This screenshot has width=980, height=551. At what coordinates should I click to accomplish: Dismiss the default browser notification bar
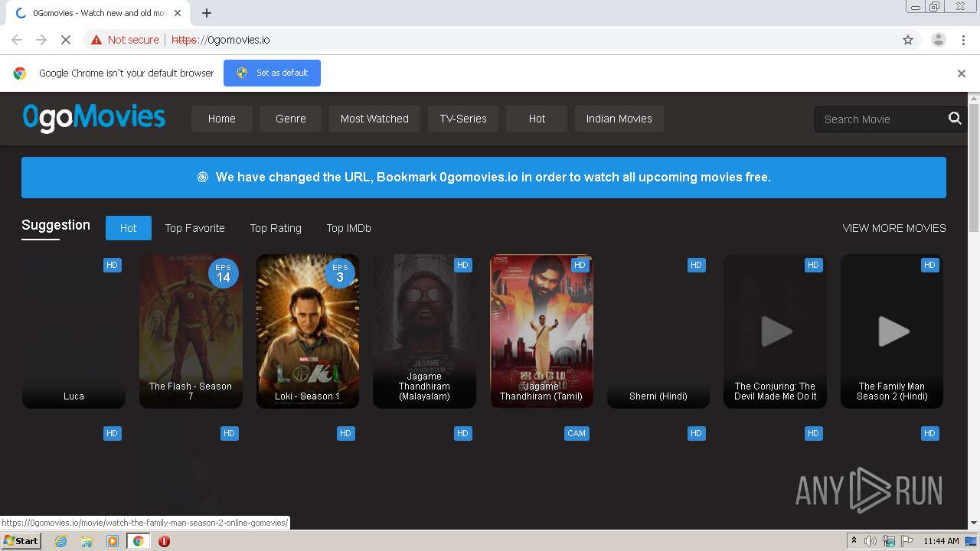point(962,73)
